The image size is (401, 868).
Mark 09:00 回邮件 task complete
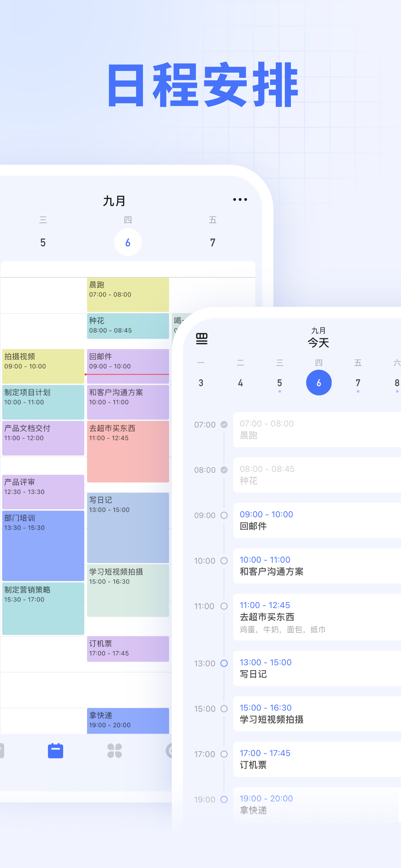pyautogui.click(x=224, y=515)
